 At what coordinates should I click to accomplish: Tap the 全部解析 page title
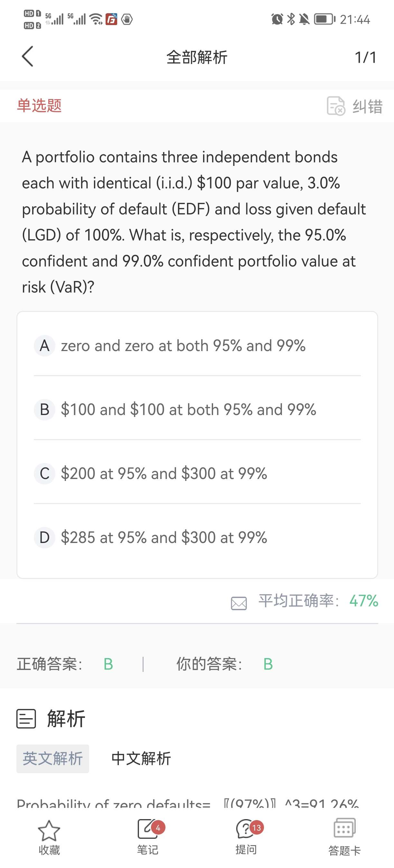[x=197, y=57]
